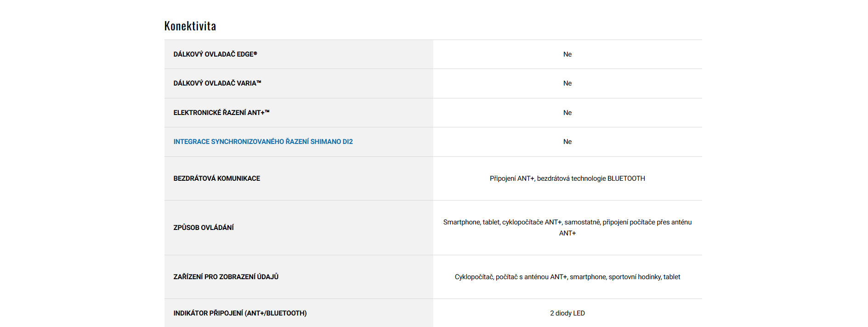Click the Ne value for Varia remote
Viewport: 868px width, 327px height.
567,83
